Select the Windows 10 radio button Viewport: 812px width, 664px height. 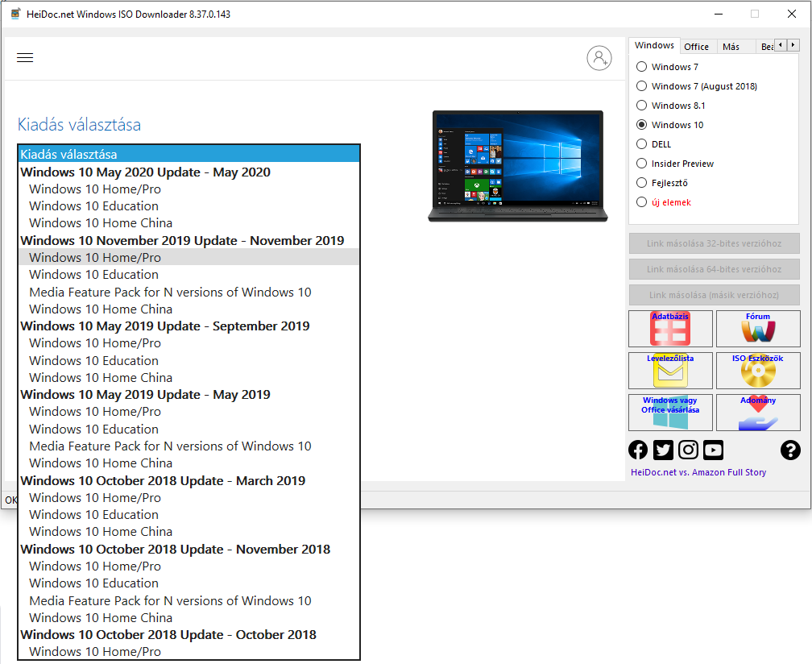pyautogui.click(x=641, y=125)
